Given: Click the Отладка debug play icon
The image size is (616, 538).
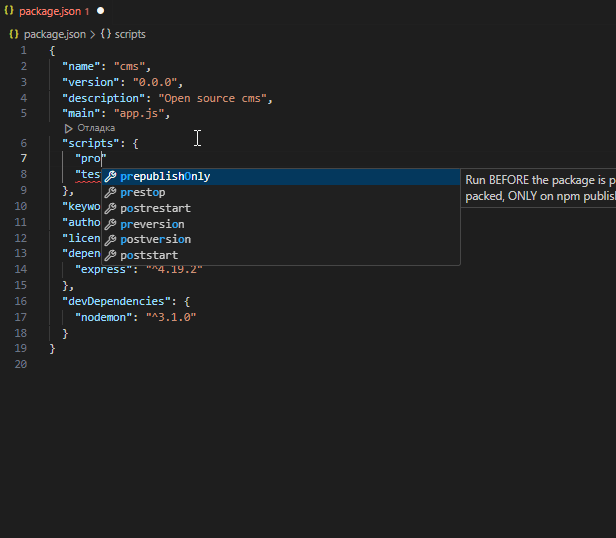Looking at the screenshot, I should [x=68, y=129].
